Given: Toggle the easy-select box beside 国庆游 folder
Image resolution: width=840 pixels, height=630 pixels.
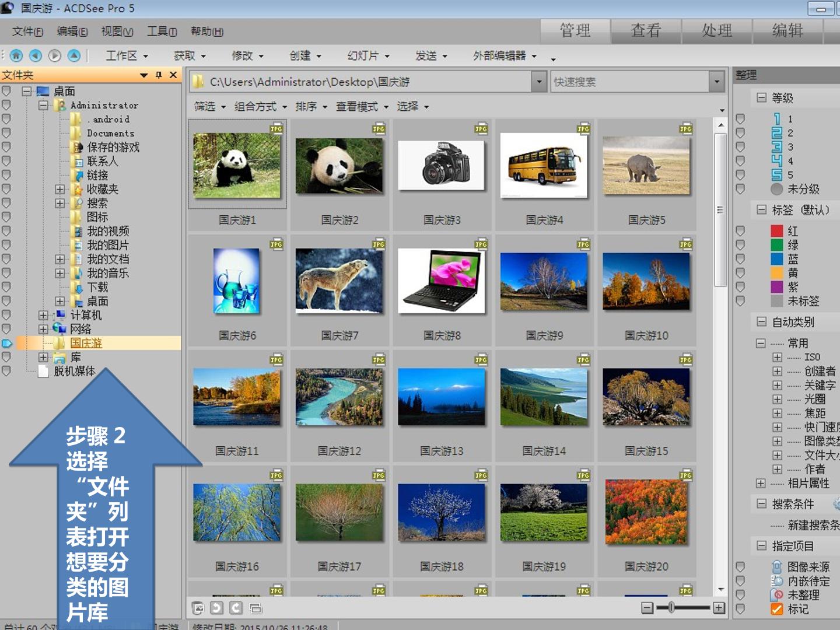Looking at the screenshot, I should [x=6, y=343].
